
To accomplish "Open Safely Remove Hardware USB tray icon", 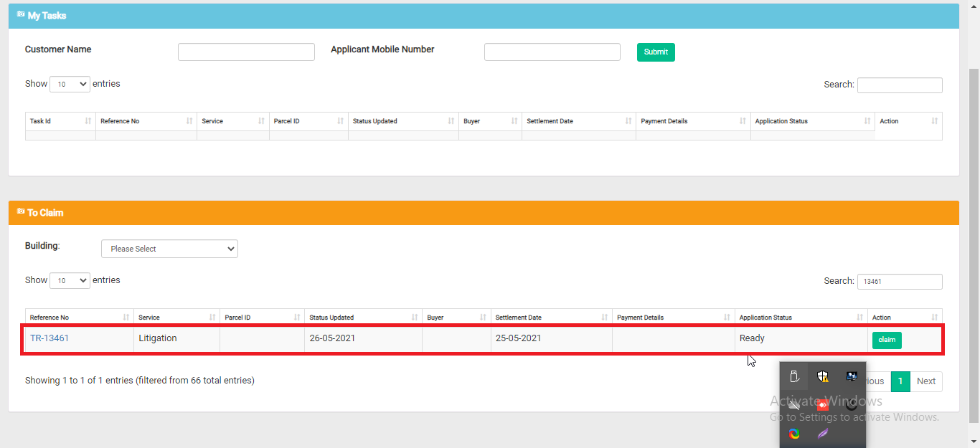I will click(794, 376).
